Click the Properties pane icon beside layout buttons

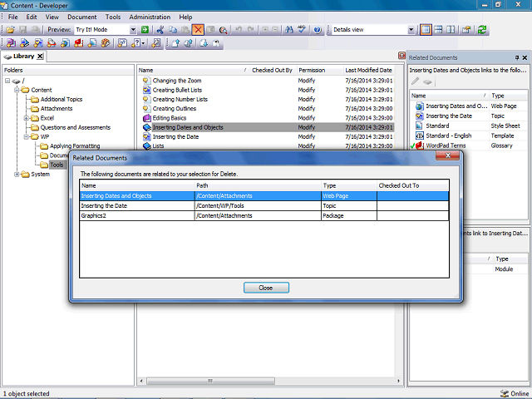(x=466, y=30)
